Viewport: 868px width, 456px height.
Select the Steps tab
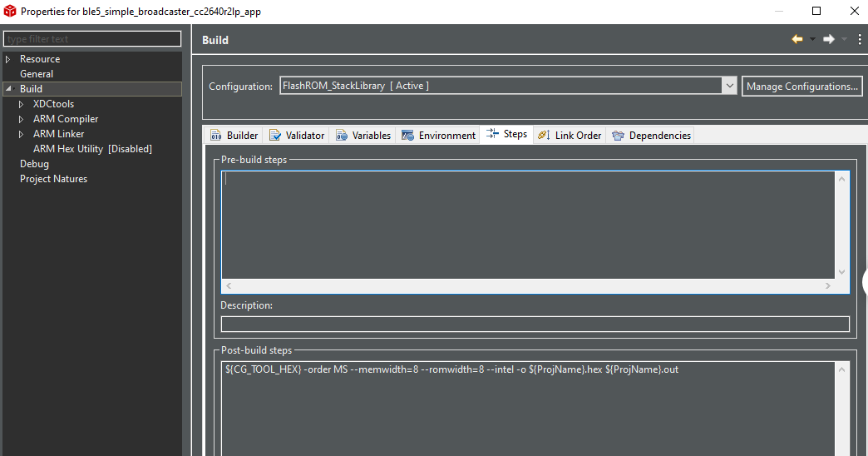coord(506,134)
